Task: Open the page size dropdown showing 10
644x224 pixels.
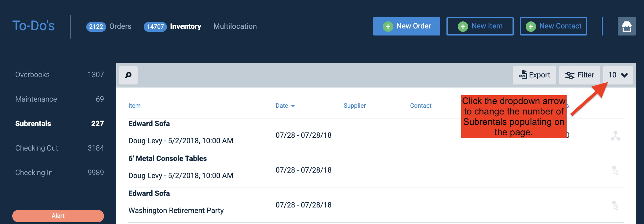Action: [618, 75]
